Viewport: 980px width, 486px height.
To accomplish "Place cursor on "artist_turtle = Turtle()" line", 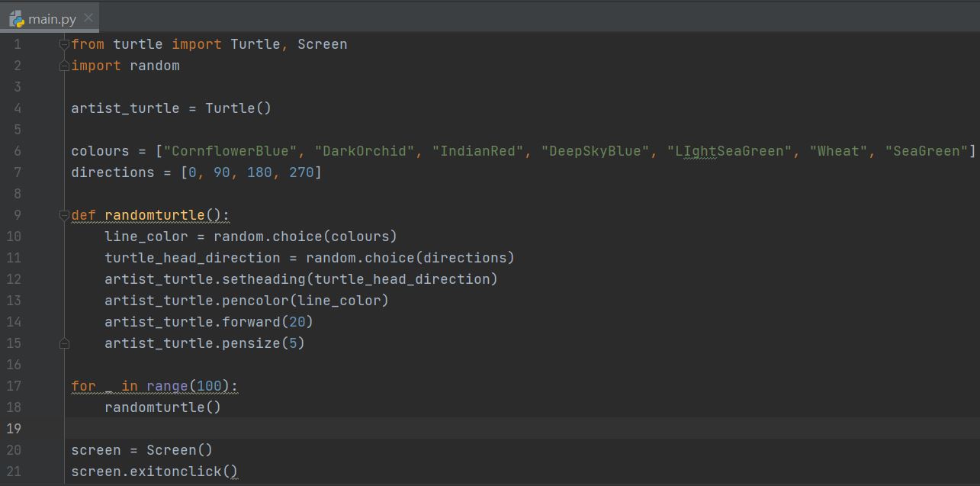I will (171, 108).
